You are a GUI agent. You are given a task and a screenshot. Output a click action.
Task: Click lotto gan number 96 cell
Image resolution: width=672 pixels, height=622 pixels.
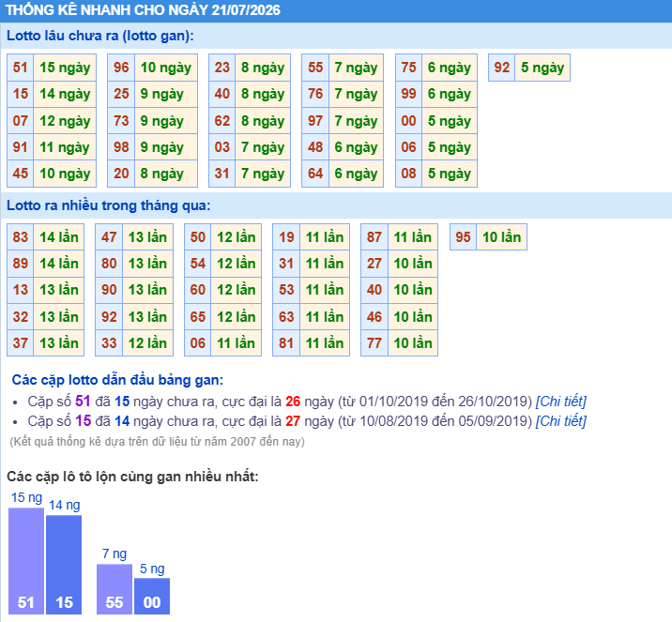pyautogui.click(x=121, y=68)
